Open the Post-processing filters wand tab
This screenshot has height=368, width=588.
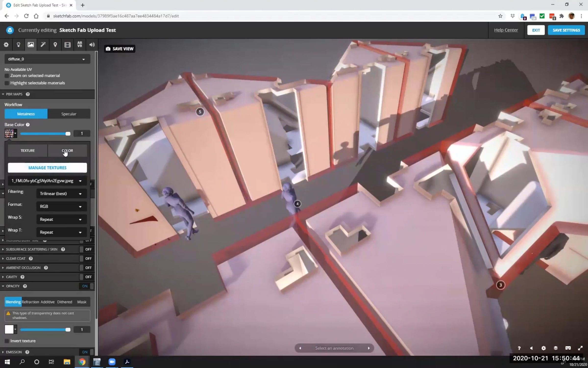click(x=43, y=45)
